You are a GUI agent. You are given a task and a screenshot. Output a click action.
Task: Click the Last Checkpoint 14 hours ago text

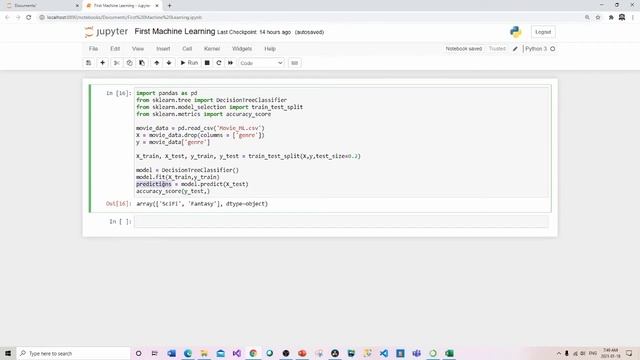pos(254,32)
